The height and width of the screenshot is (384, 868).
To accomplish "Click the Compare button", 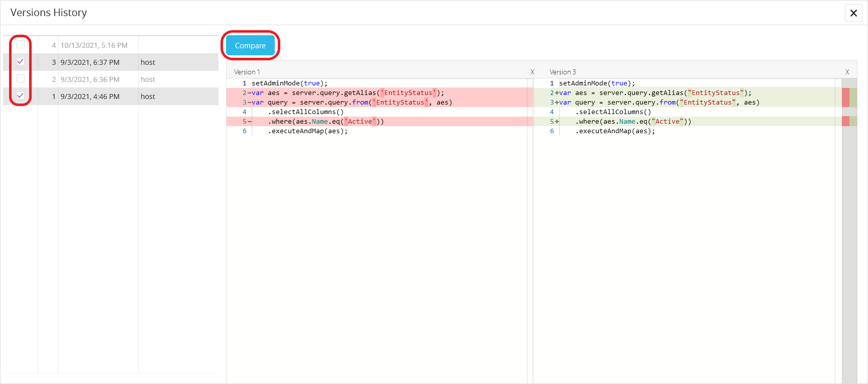I will coord(250,46).
